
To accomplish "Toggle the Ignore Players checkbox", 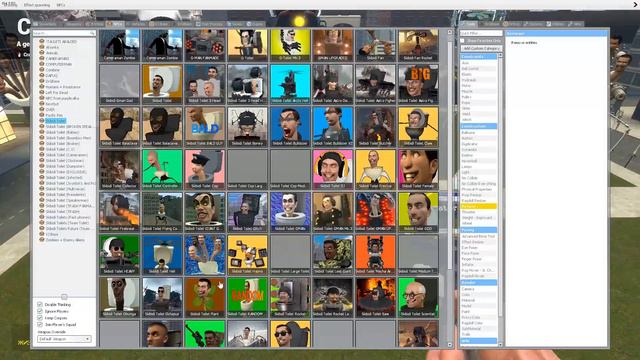I will tap(40, 311).
